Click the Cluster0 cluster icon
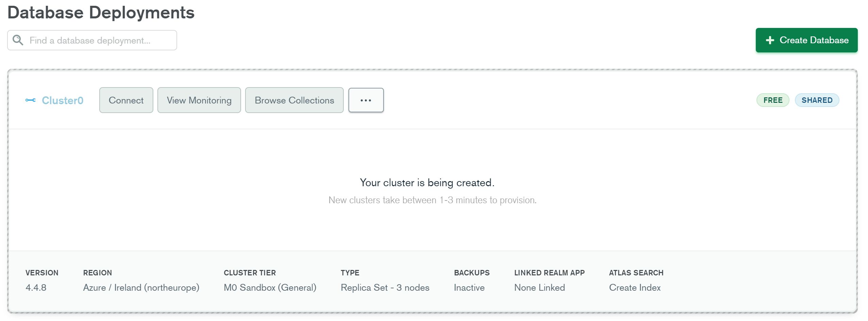 30,100
